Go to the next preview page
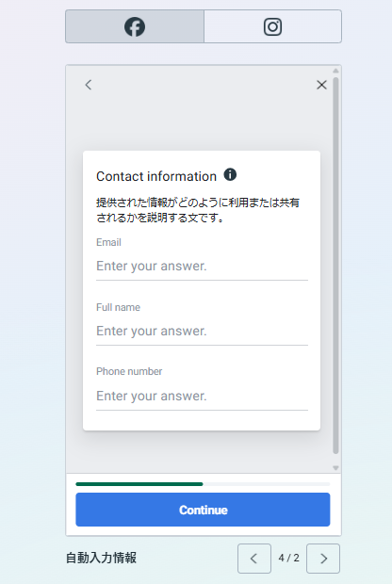Screen dimensions: 392x584 tap(323, 559)
